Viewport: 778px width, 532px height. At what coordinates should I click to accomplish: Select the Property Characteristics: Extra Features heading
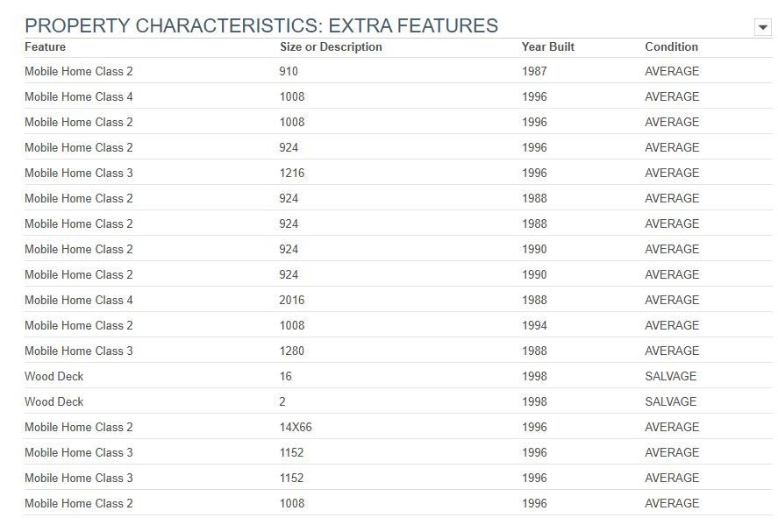point(261,25)
